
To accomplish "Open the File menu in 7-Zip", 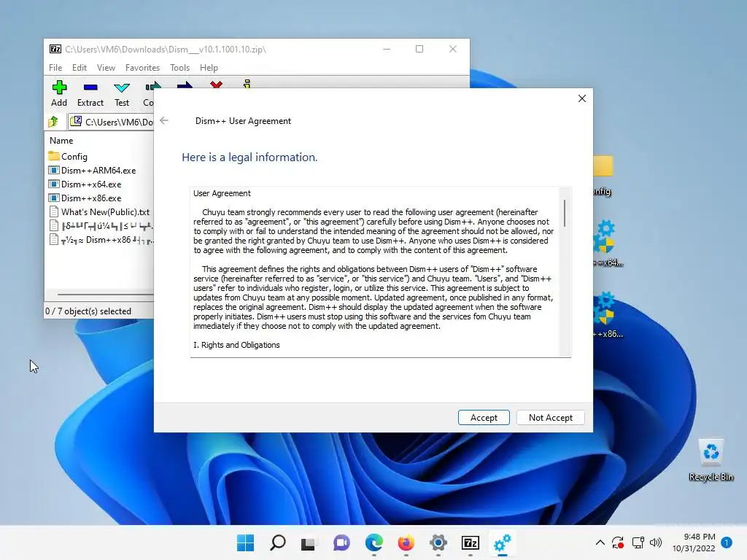I will (55, 68).
